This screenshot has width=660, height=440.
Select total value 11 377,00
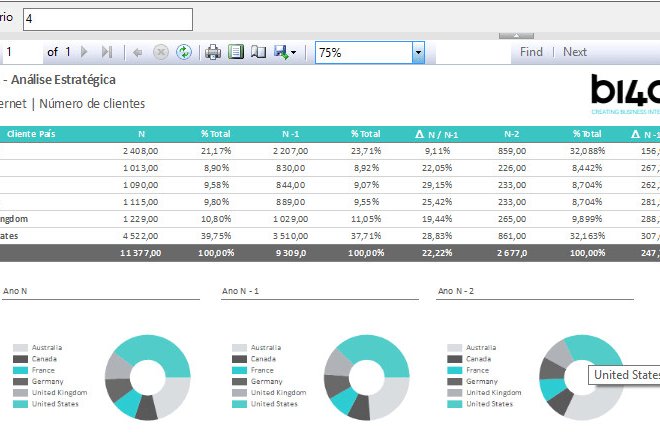click(141, 253)
